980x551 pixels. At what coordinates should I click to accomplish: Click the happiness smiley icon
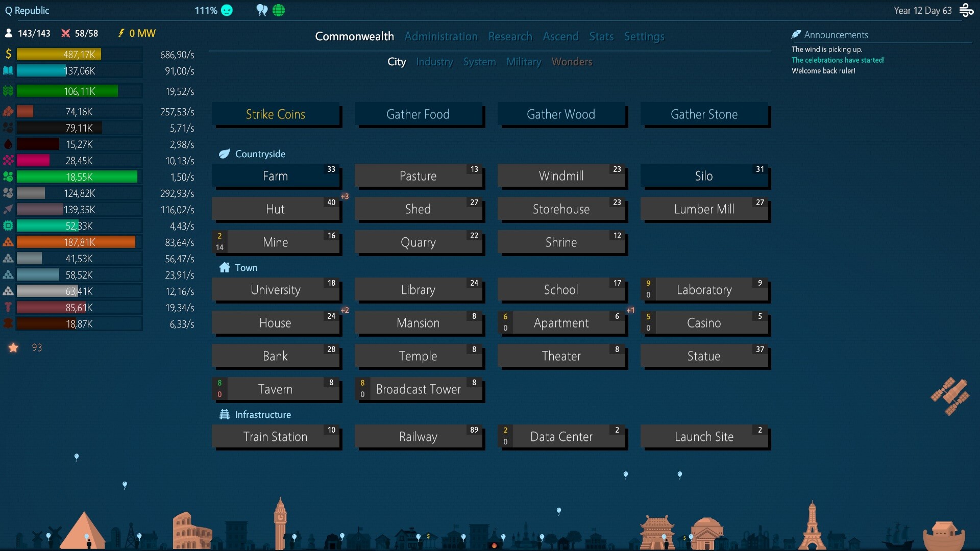pyautogui.click(x=227, y=10)
